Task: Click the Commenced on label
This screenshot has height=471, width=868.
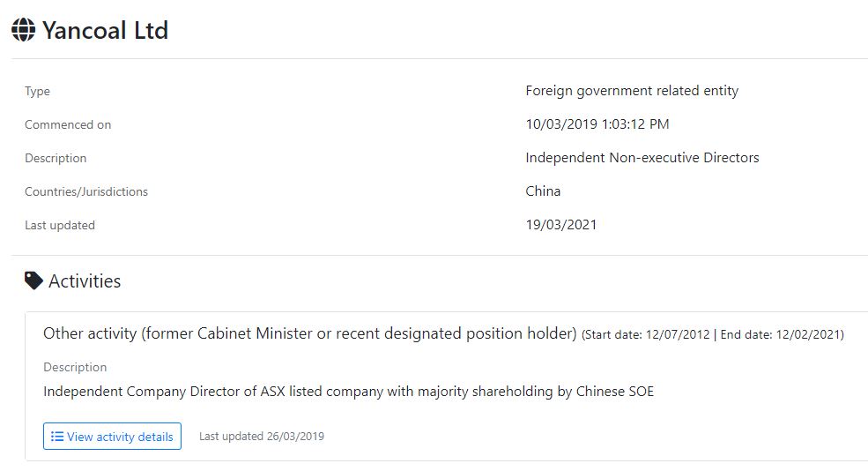Action: 68,125
